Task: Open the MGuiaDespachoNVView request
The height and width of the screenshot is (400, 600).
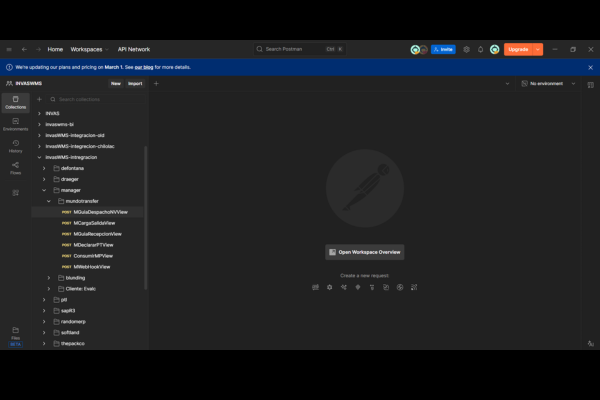Action: 100,212
